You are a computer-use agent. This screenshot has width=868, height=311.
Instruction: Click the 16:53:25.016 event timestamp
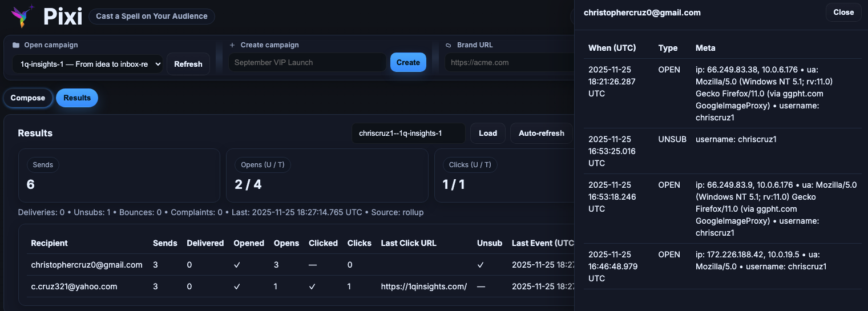(x=612, y=151)
